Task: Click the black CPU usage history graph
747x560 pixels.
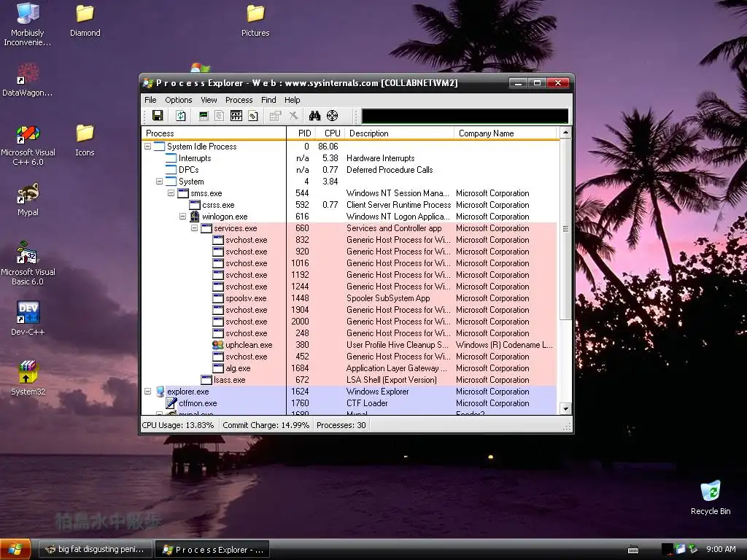Action: [465, 116]
